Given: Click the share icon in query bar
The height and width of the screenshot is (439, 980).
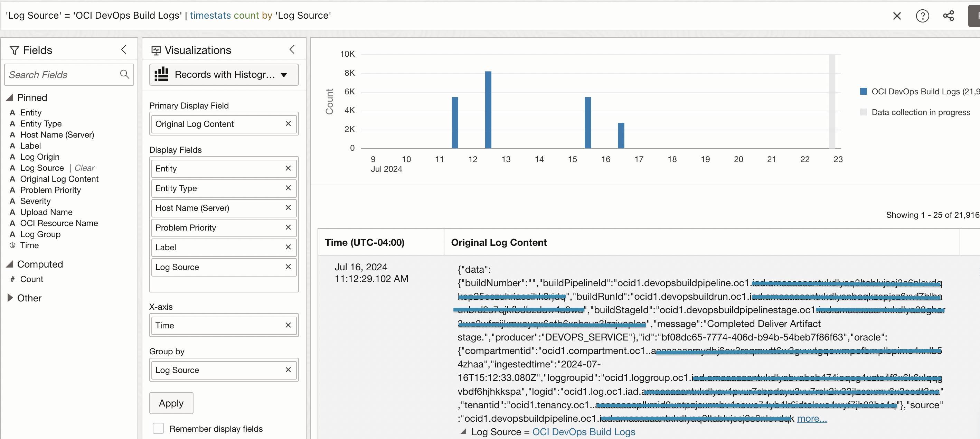Looking at the screenshot, I should coord(948,16).
